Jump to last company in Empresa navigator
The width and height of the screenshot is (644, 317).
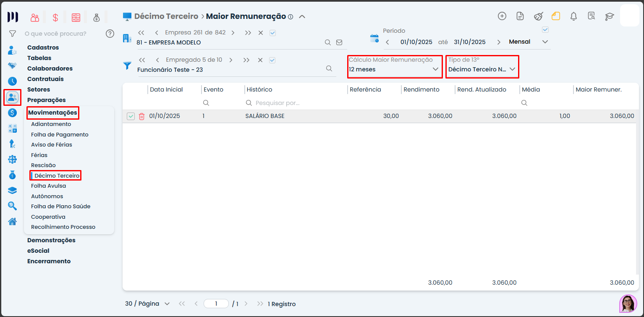pos(248,33)
